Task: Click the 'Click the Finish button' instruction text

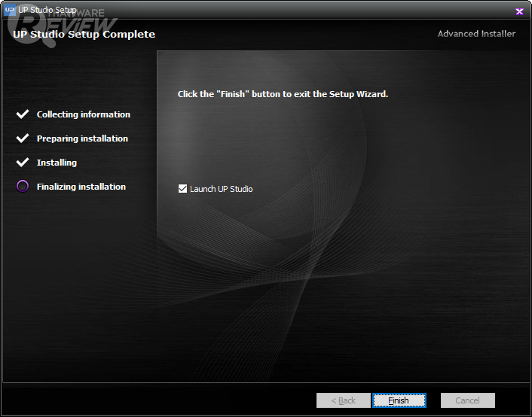Action: [283, 94]
